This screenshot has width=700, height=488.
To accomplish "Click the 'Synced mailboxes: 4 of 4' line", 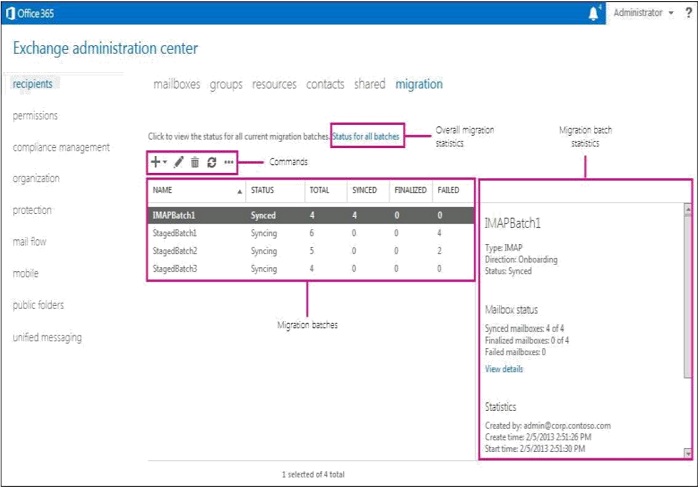I will pos(524,329).
